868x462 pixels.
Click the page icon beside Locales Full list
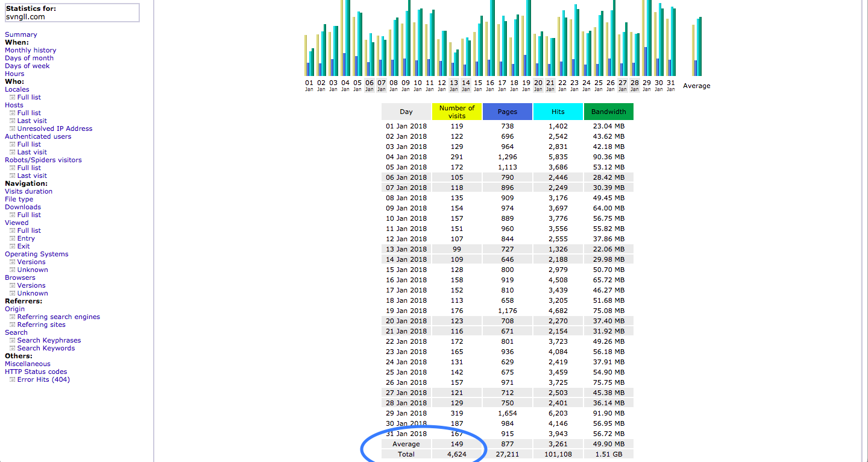(x=13, y=97)
